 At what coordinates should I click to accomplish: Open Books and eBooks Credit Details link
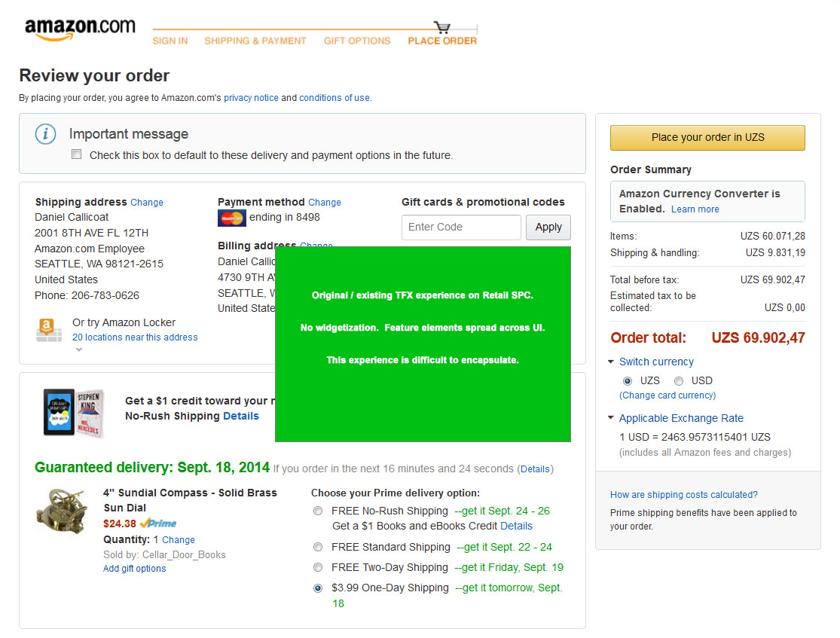[516, 526]
